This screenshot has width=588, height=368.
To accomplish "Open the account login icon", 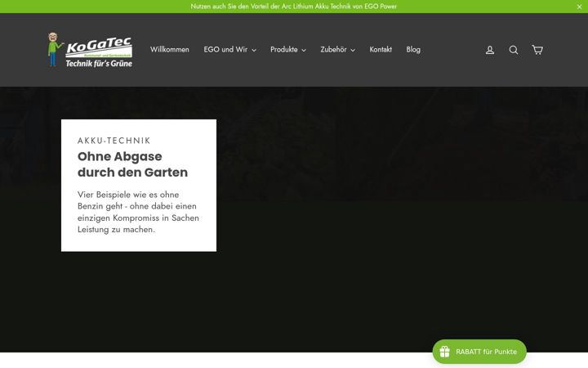I will click(490, 50).
